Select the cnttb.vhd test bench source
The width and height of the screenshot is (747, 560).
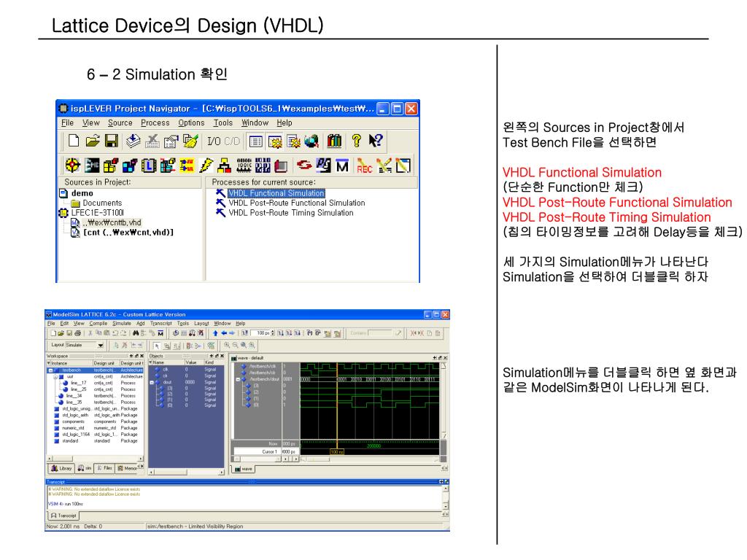(112, 222)
